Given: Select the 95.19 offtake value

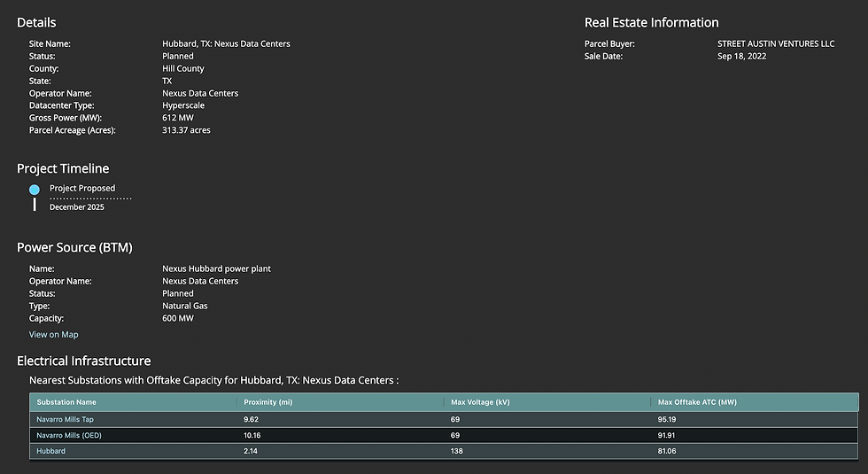Looking at the screenshot, I should click(666, 419).
